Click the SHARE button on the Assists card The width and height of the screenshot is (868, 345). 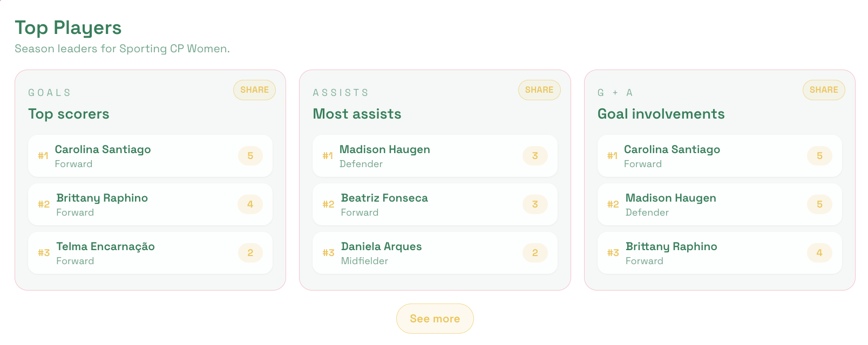[539, 89]
